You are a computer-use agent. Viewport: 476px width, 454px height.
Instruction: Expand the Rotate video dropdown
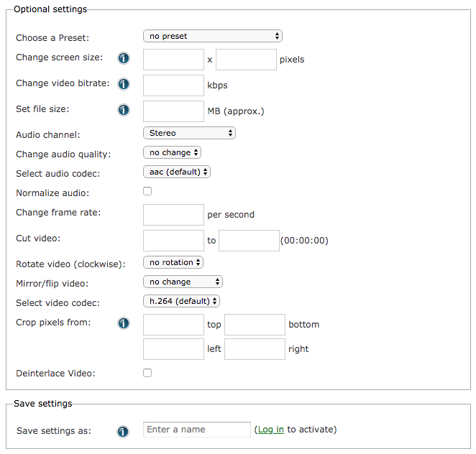[x=173, y=262]
